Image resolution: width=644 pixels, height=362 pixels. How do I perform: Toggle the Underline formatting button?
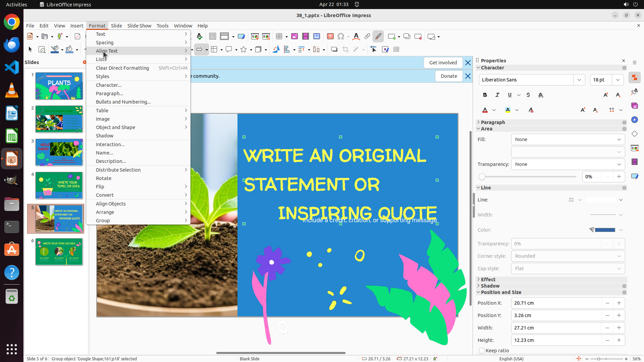point(509,95)
